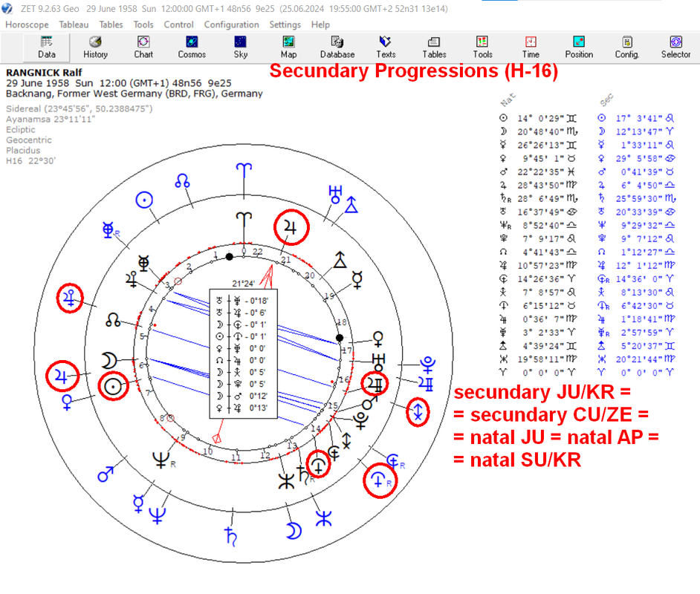700x594 pixels.
Task: Open the Tableau menu
Action: point(74,25)
